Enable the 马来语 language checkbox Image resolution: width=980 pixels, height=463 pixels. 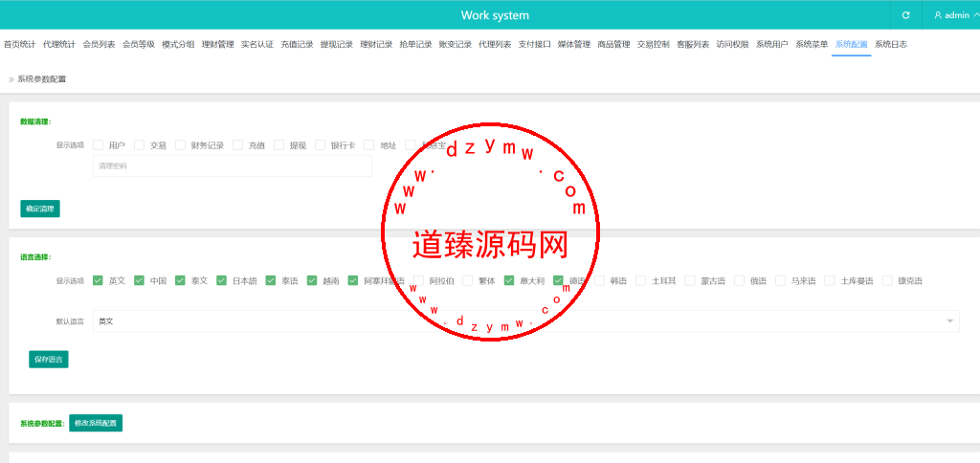pos(781,280)
